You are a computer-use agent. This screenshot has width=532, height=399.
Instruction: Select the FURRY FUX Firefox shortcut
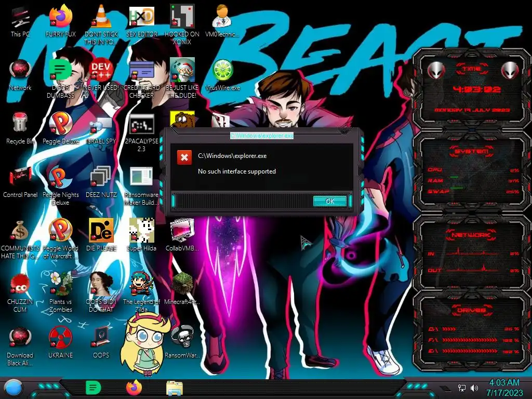pyautogui.click(x=60, y=21)
